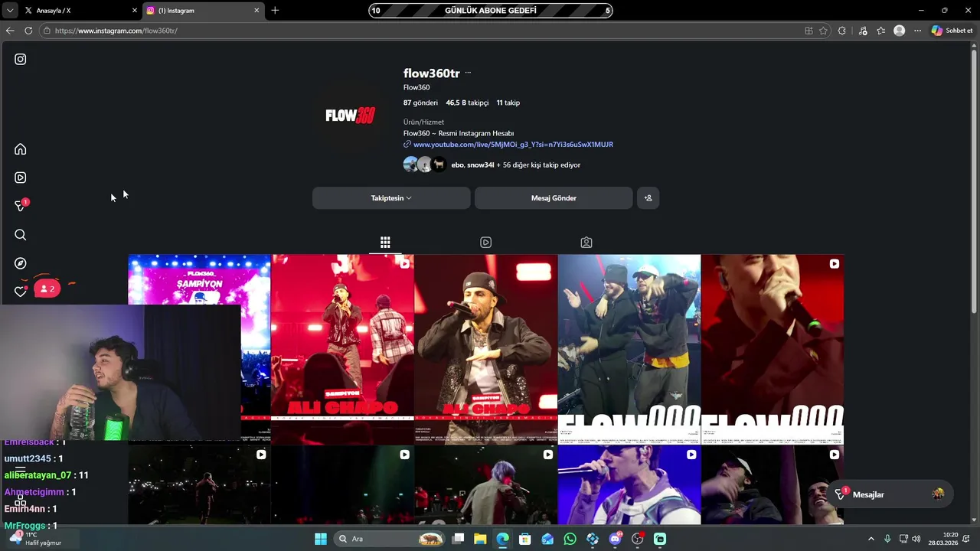Open the Mesajlar floating messages button

pyautogui.click(x=891, y=494)
